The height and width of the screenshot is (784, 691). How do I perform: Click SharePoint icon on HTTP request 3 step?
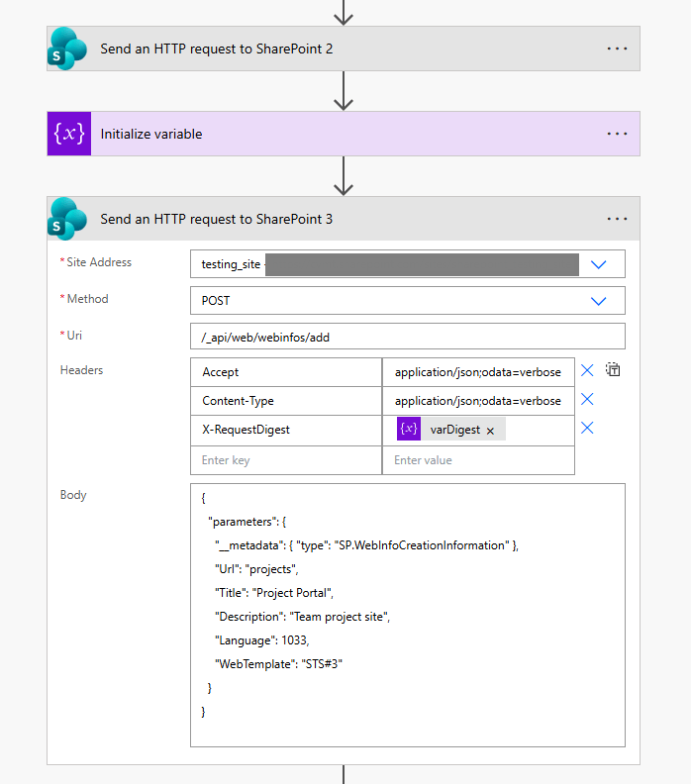(x=68, y=219)
